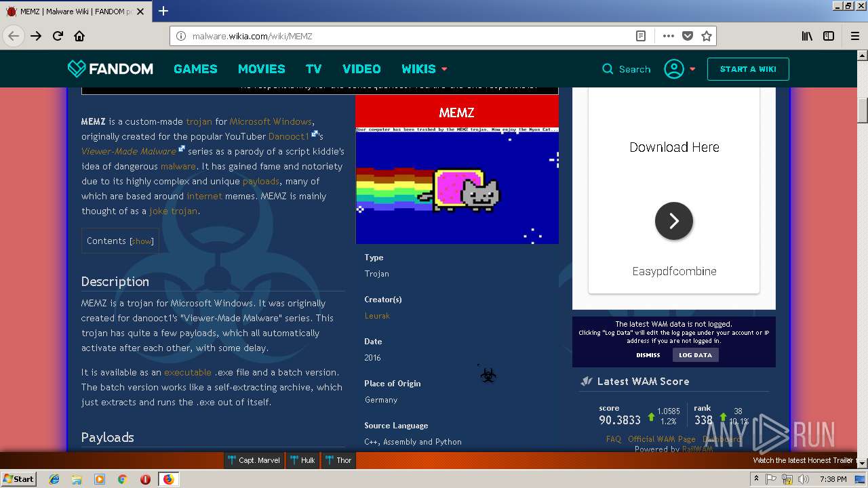Click Watch the latest Honest Trailer
The height and width of the screenshot is (488, 868).
802,460
